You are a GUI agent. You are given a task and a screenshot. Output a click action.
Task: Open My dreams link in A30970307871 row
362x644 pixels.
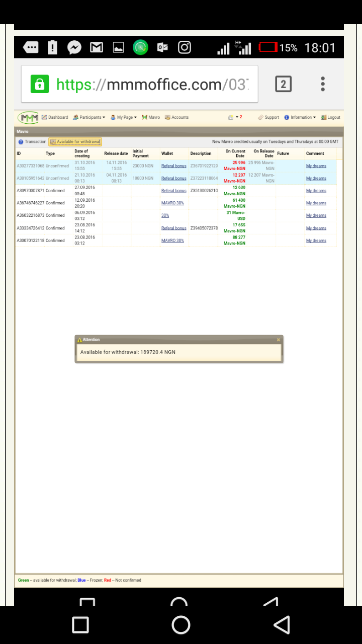pyautogui.click(x=316, y=191)
